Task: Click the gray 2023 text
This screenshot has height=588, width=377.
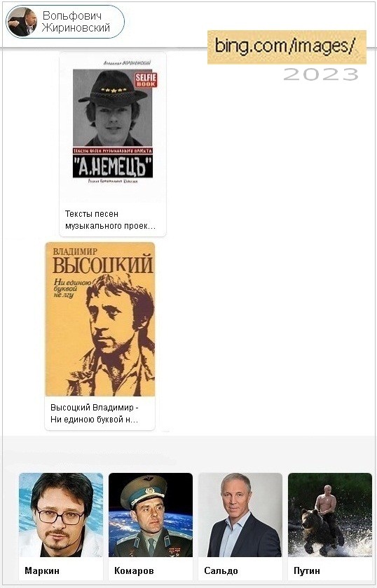Action: tap(321, 74)
